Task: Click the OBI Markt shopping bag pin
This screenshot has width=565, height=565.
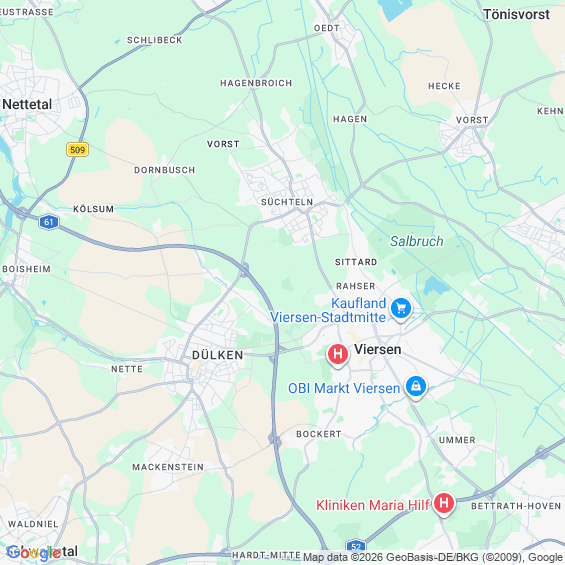Action: pyautogui.click(x=416, y=387)
